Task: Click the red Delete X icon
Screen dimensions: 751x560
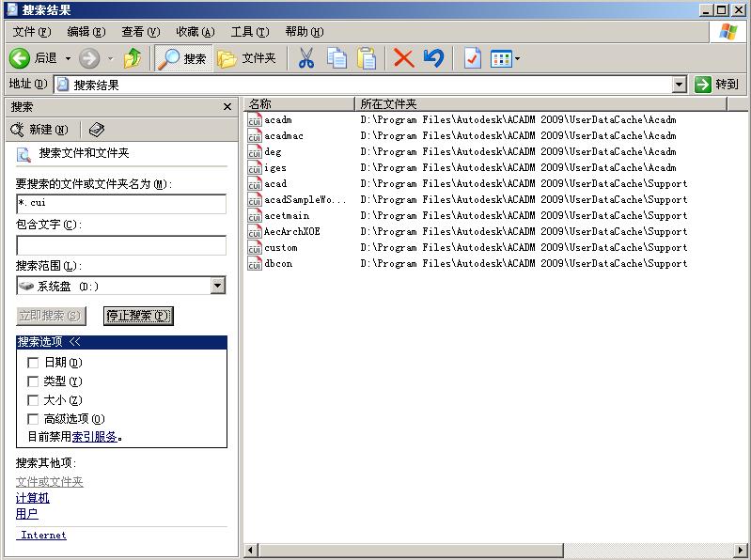Action: [404, 58]
